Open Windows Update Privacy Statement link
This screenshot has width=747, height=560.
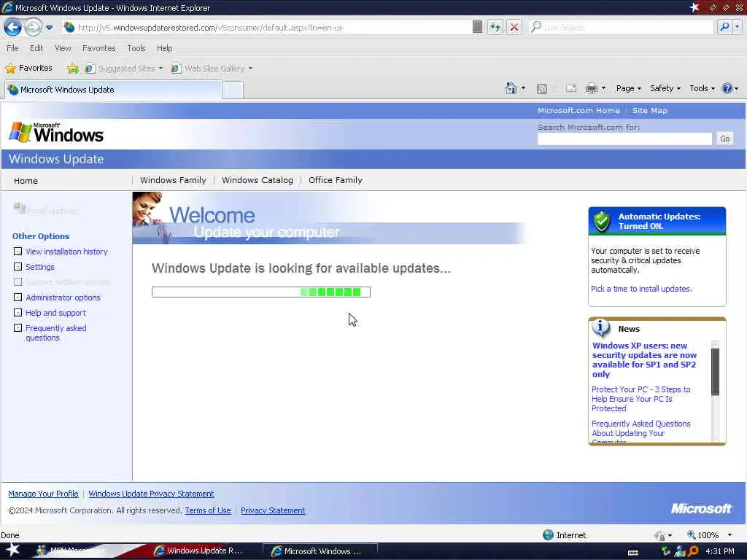[151, 494]
